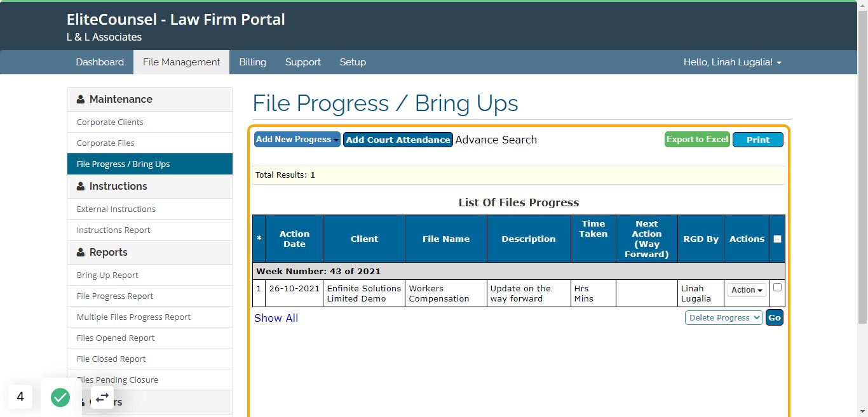868x417 pixels.
Task: Click the Enfinite Solutions Limited Demo cell
Action: pos(364,293)
